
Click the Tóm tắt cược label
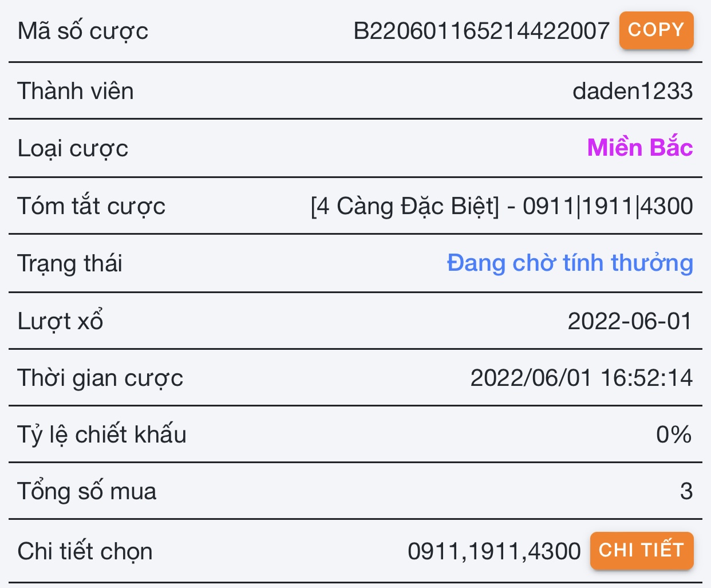pyautogui.click(x=92, y=206)
